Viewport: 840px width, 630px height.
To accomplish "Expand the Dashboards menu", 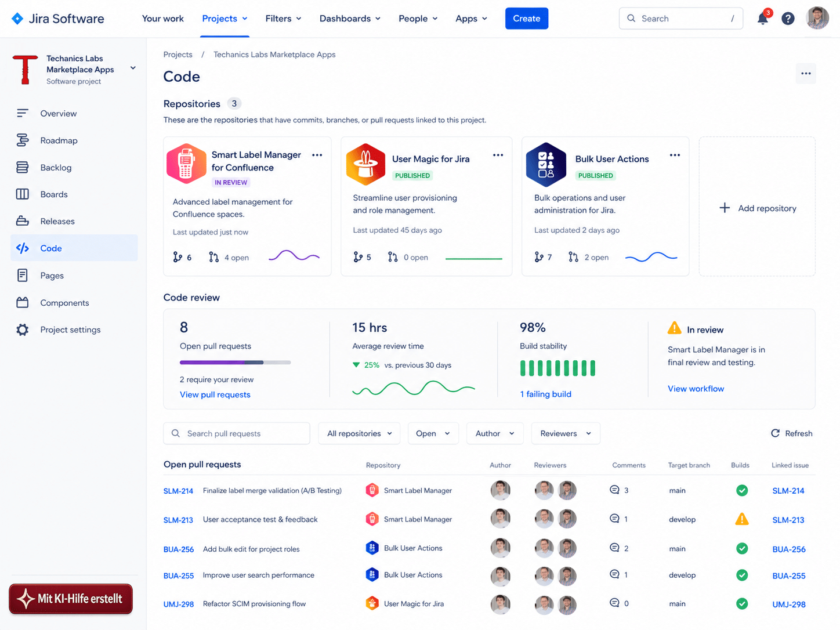I will pos(350,19).
